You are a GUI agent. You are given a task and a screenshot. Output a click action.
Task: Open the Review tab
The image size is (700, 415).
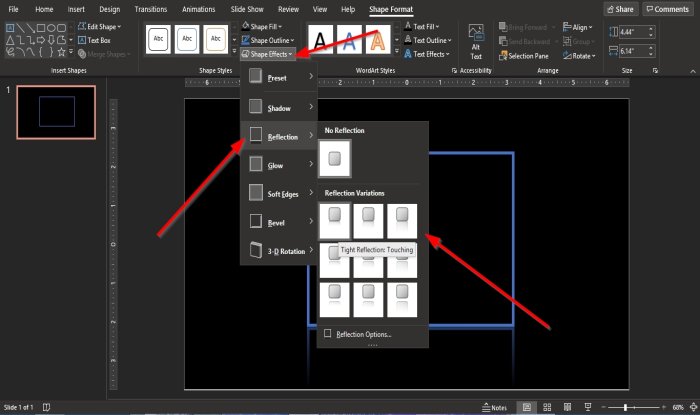coord(288,9)
